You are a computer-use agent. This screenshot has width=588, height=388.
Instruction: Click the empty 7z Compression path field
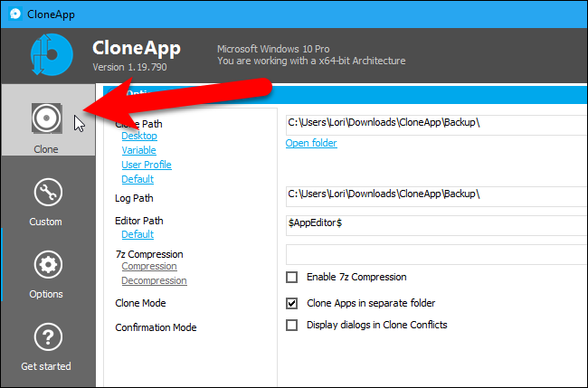437,255
